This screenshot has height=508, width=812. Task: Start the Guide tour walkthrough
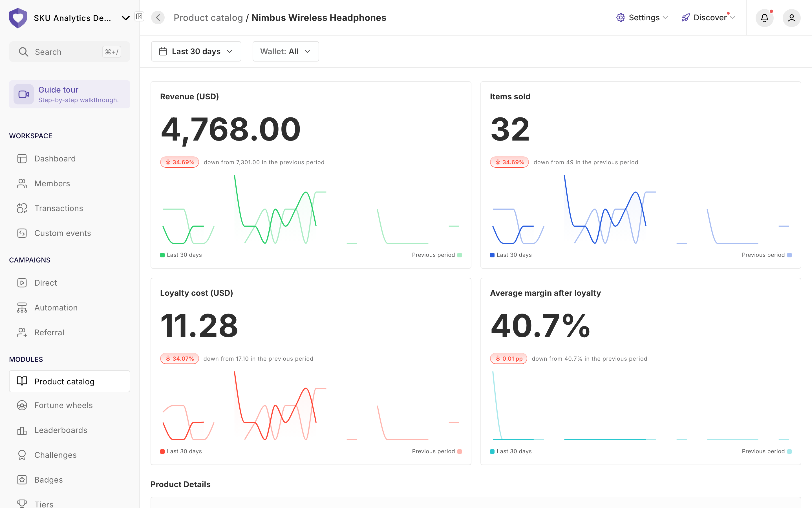pos(69,95)
